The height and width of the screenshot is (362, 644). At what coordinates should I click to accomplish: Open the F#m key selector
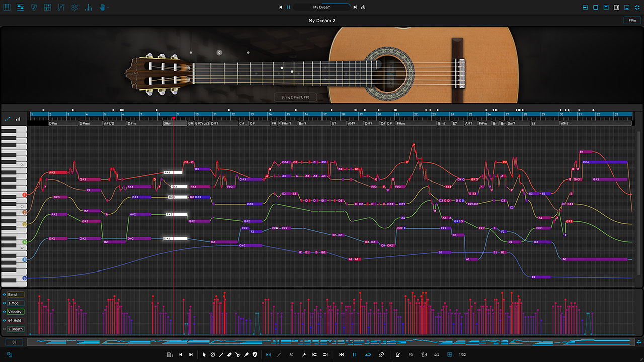coord(631,20)
